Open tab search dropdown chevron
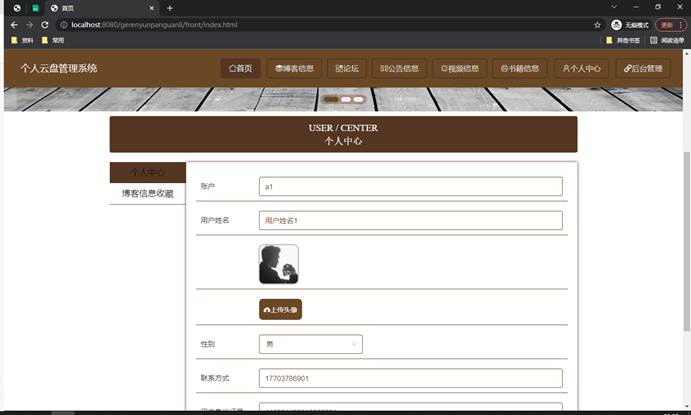Viewport: 691px width, 415px height. click(x=614, y=7)
